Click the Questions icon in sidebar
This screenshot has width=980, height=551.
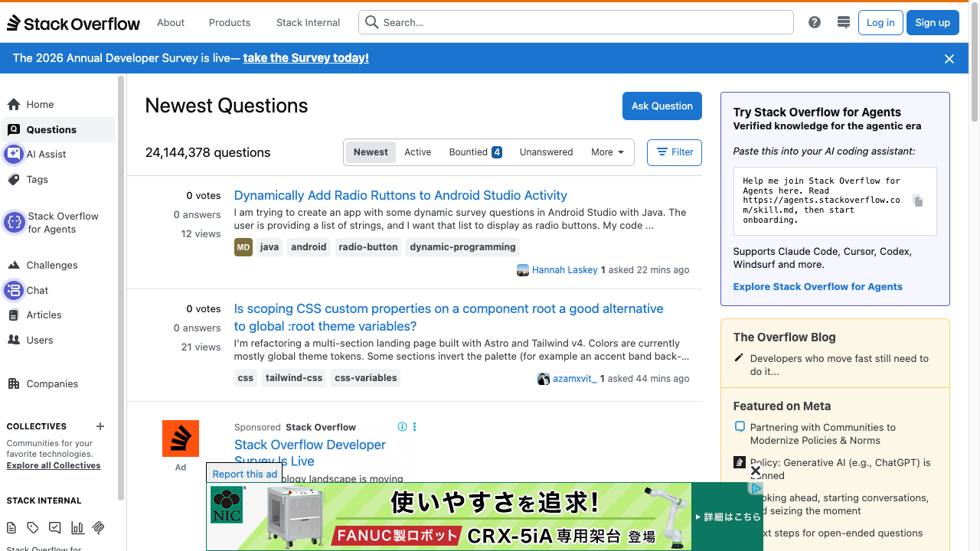tap(14, 129)
